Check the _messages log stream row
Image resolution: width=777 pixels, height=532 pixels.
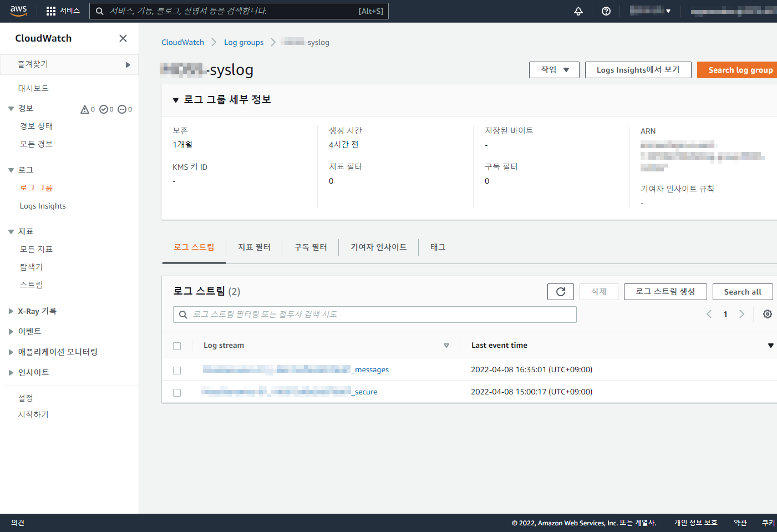pyautogui.click(x=177, y=371)
